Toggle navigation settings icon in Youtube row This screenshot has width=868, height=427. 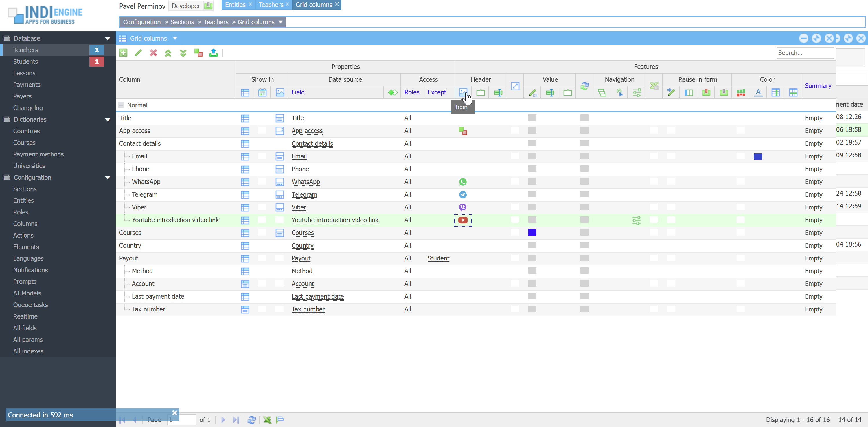pos(637,220)
